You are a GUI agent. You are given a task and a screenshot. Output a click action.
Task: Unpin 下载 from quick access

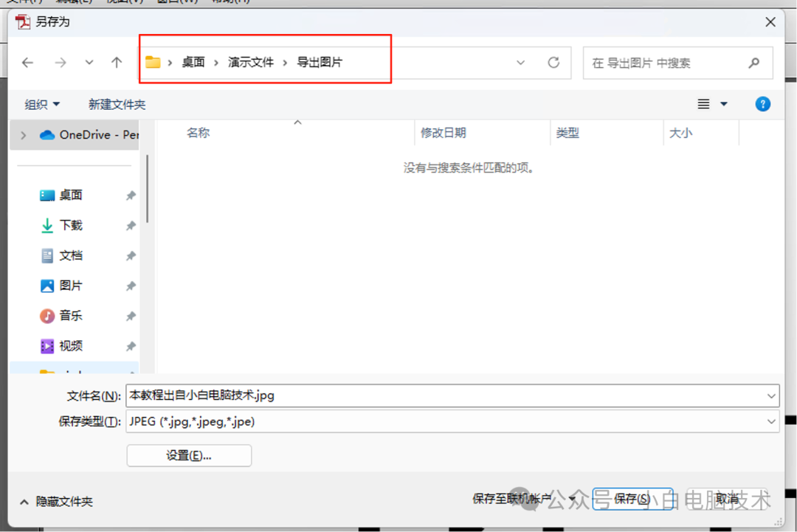tap(130, 225)
